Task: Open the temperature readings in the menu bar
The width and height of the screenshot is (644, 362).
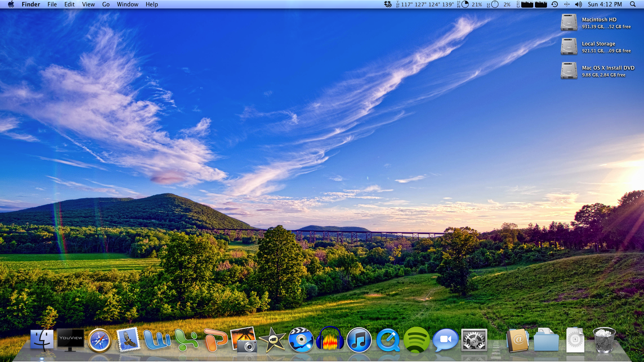Action: coord(425,4)
